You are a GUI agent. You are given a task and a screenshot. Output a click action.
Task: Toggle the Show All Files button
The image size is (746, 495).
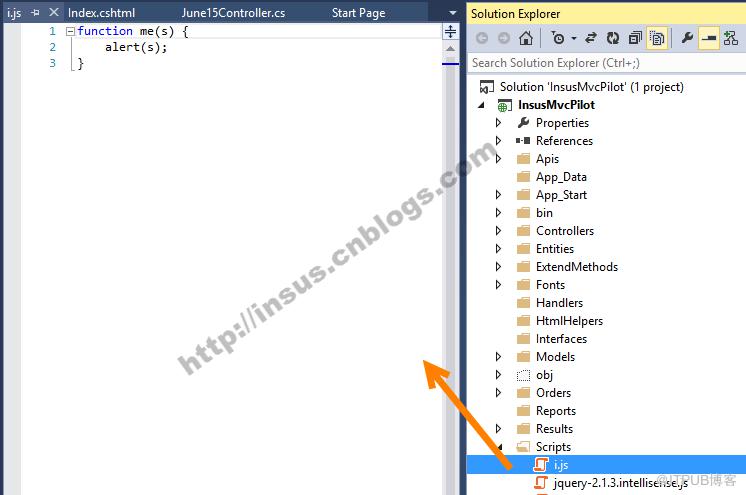(657, 38)
